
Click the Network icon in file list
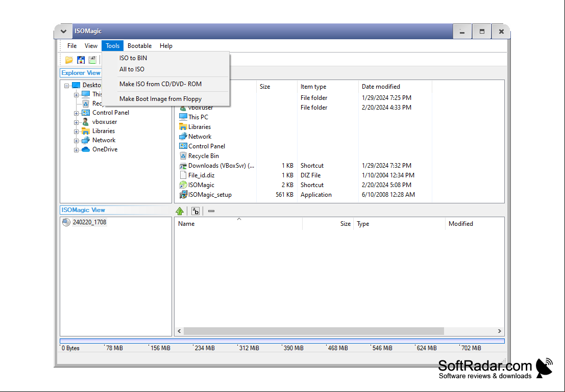(x=183, y=137)
